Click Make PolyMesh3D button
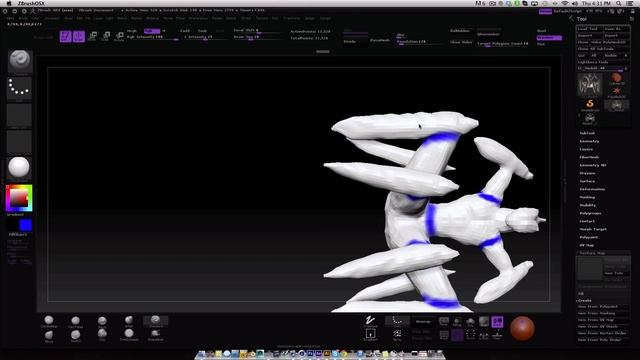Screen dimensions: 640x360 click(x=608, y=42)
